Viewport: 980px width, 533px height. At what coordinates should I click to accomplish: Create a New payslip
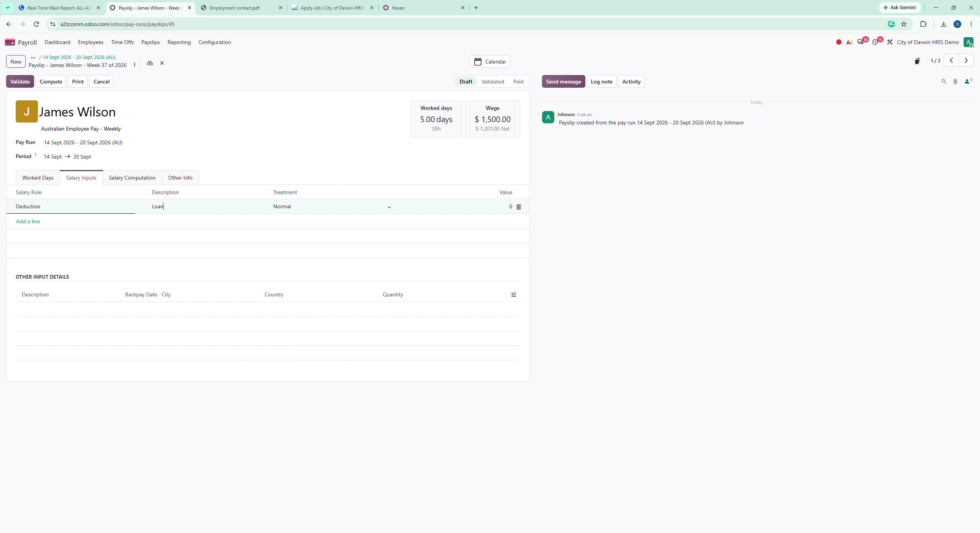16,62
